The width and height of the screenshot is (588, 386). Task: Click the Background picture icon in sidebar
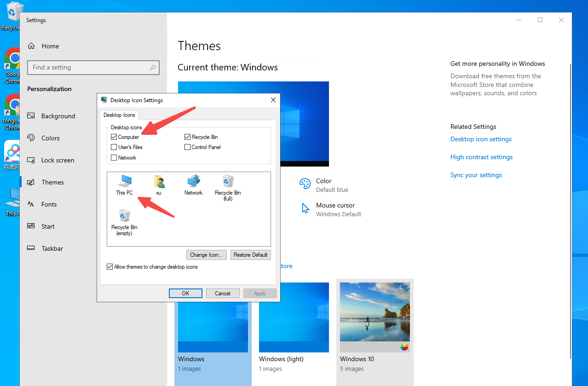click(x=31, y=116)
